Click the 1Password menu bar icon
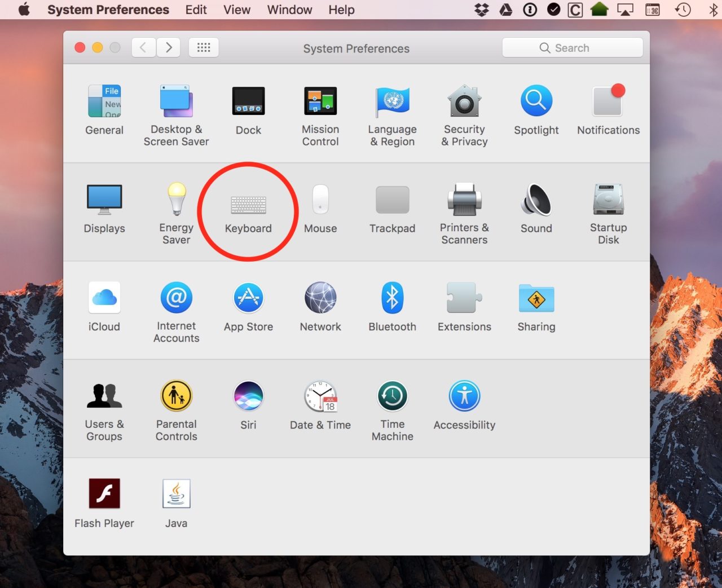 click(x=530, y=10)
